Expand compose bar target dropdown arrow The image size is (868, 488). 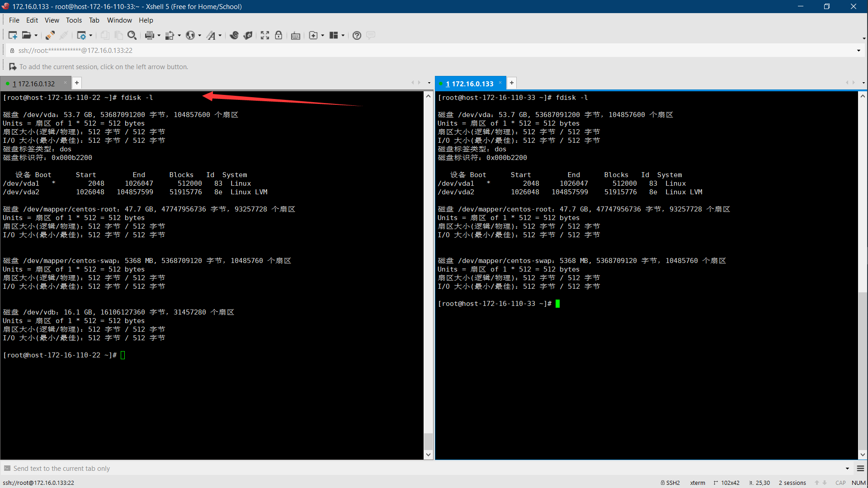(847, 469)
